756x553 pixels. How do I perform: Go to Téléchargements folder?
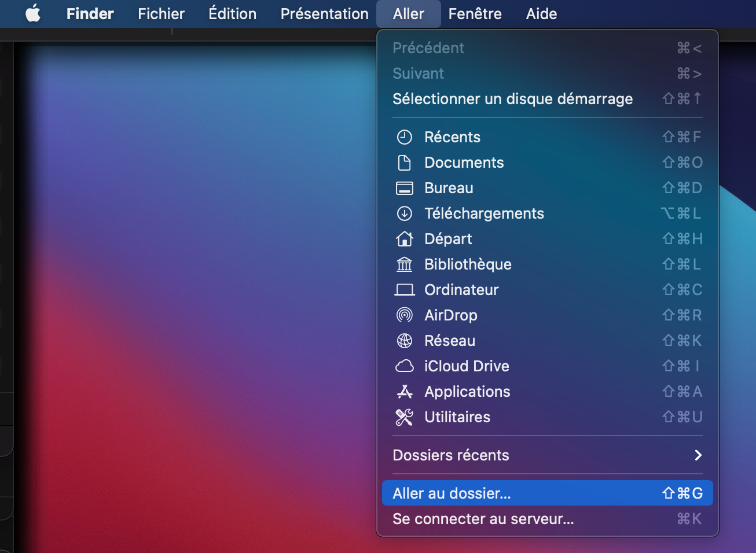[x=548, y=213]
